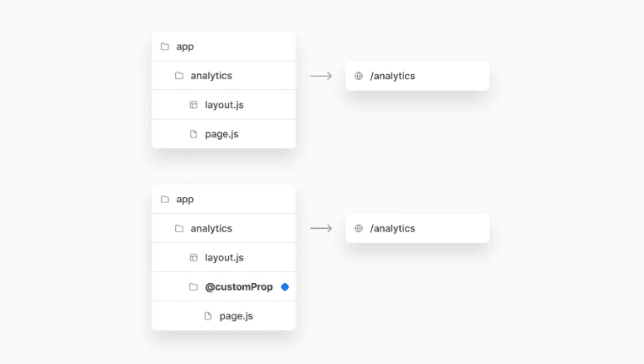Click the analytics folder icon in top tree
The height and width of the screenshot is (364, 644).
point(179,76)
